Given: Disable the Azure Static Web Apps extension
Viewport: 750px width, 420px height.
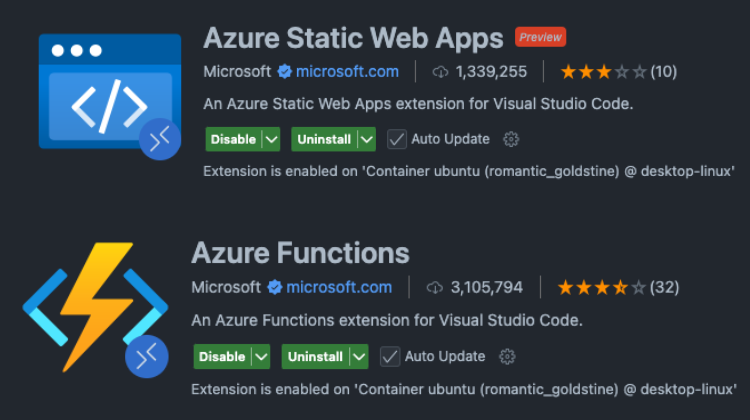Looking at the screenshot, I should pos(232,139).
